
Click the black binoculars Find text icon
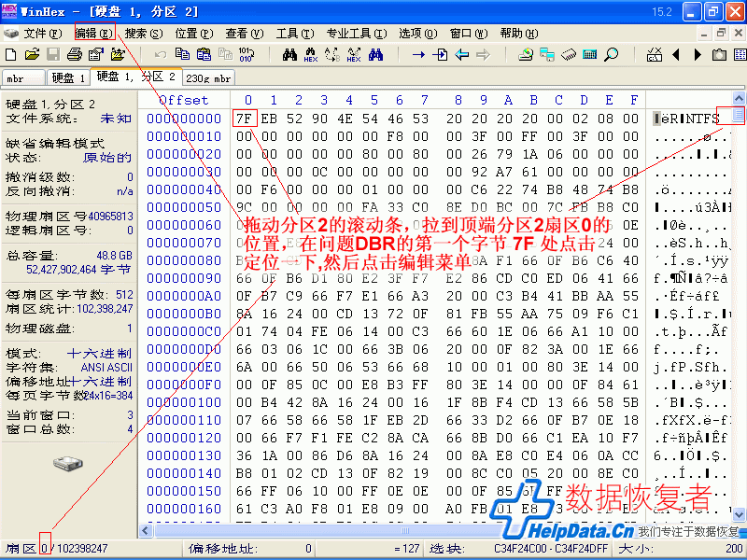(289, 55)
